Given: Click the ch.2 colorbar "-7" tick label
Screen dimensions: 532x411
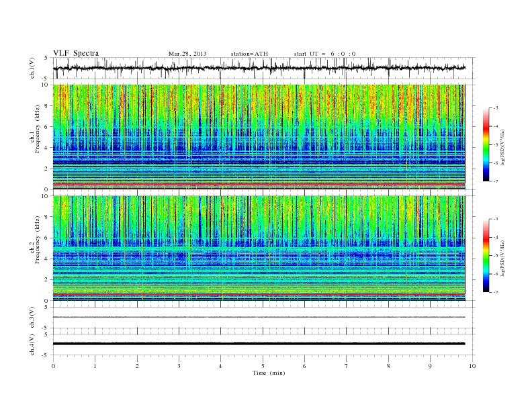Looking at the screenshot, I should (496, 292).
